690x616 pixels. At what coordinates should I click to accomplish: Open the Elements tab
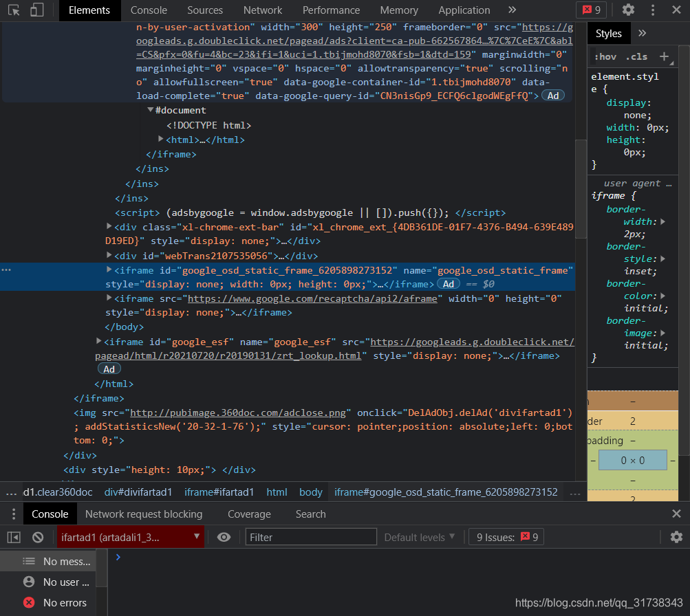pyautogui.click(x=89, y=10)
